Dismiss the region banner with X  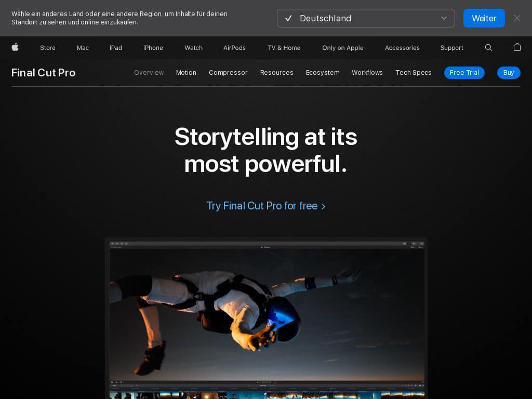517,18
